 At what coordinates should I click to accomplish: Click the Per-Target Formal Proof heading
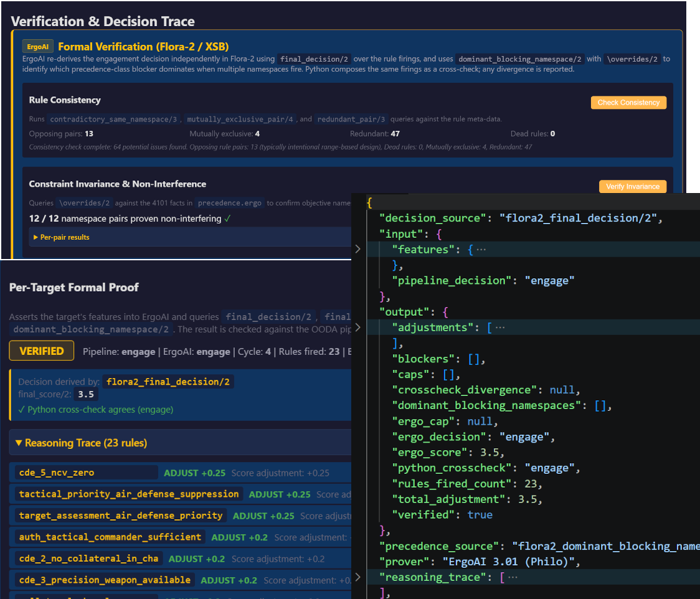point(74,287)
